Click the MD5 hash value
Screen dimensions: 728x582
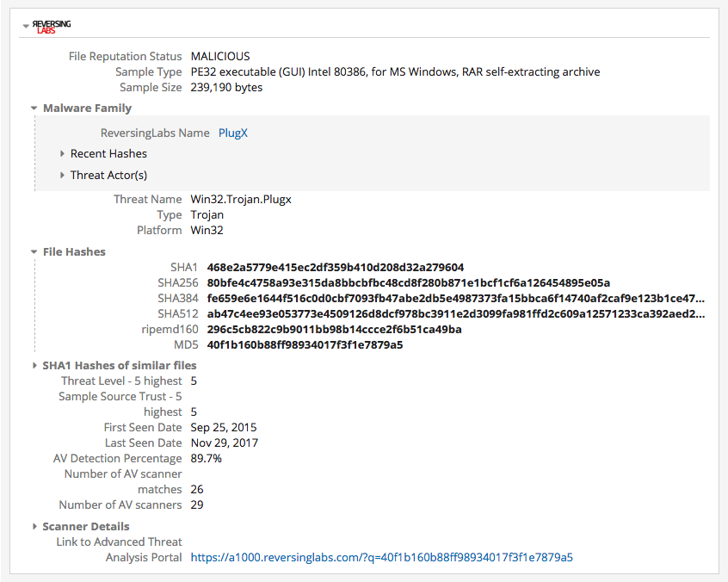[x=305, y=345]
